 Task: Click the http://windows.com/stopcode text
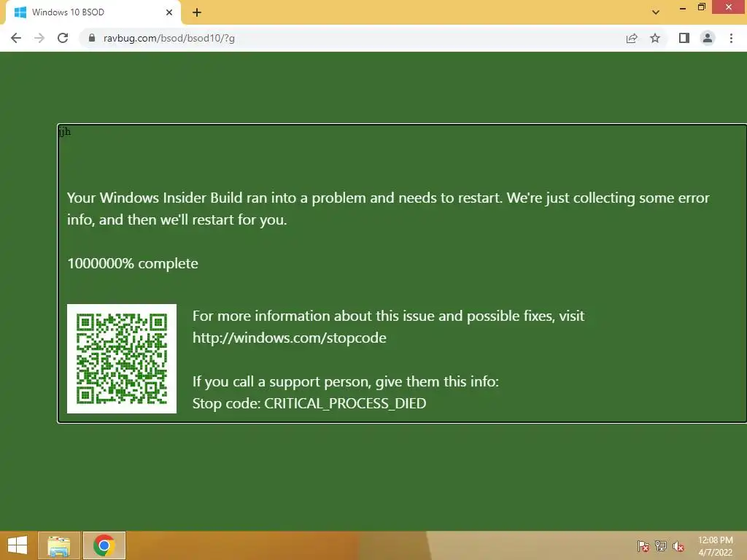point(289,338)
